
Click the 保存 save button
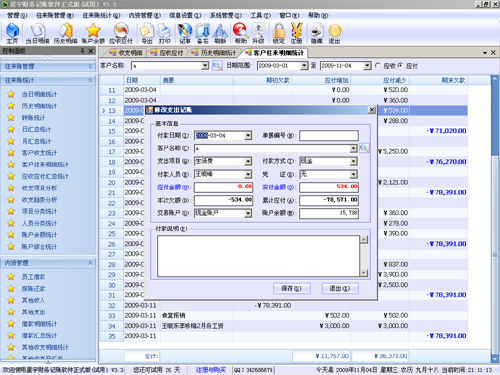[292, 288]
